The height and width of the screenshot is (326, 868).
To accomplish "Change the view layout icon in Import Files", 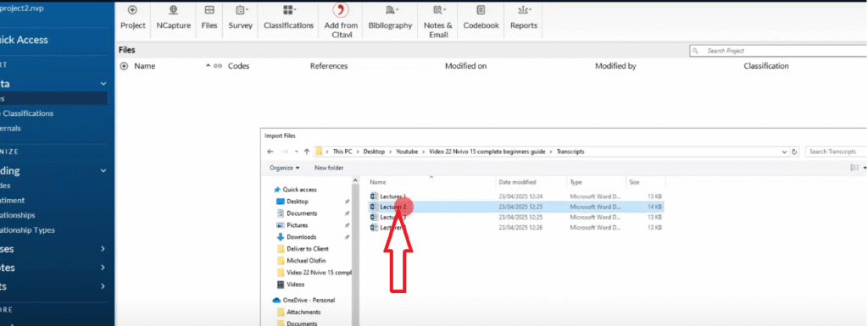I will tap(854, 168).
